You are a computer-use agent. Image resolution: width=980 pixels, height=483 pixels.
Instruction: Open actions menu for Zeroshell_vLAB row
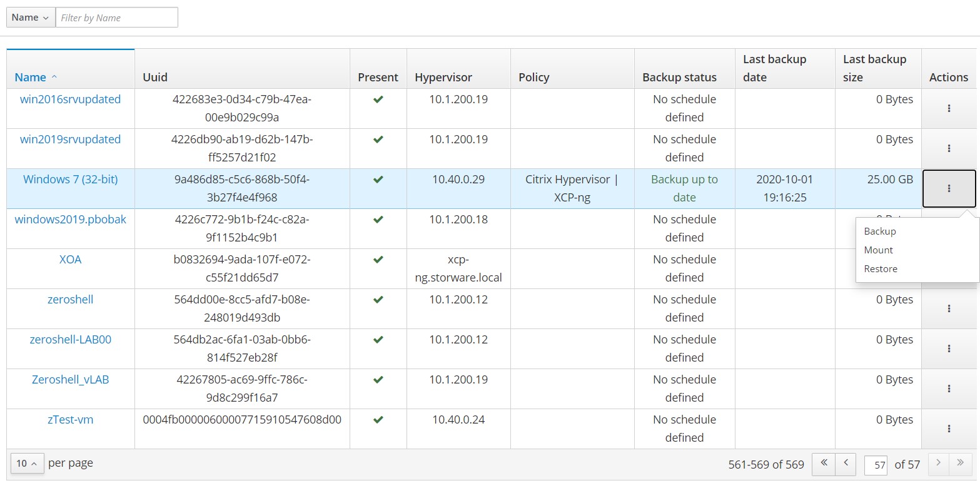point(949,389)
